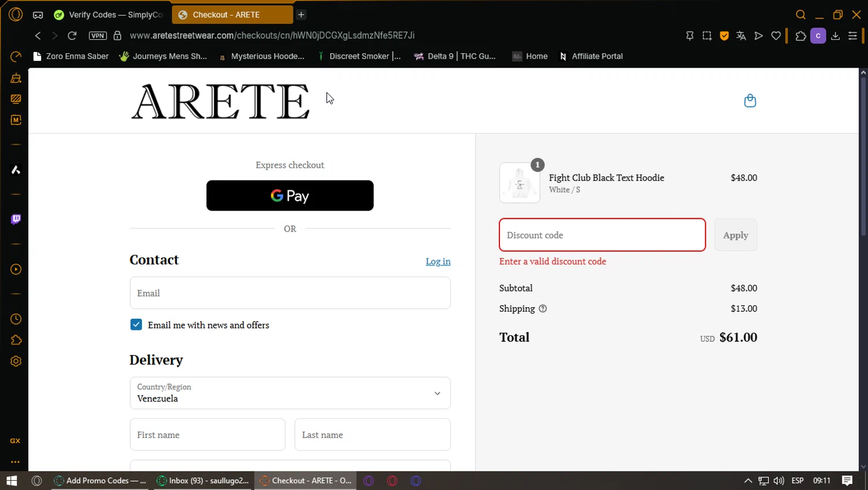Open the taskbar volume icon
The height and width of the screenshot is (490, 868).
coord(779,481)
